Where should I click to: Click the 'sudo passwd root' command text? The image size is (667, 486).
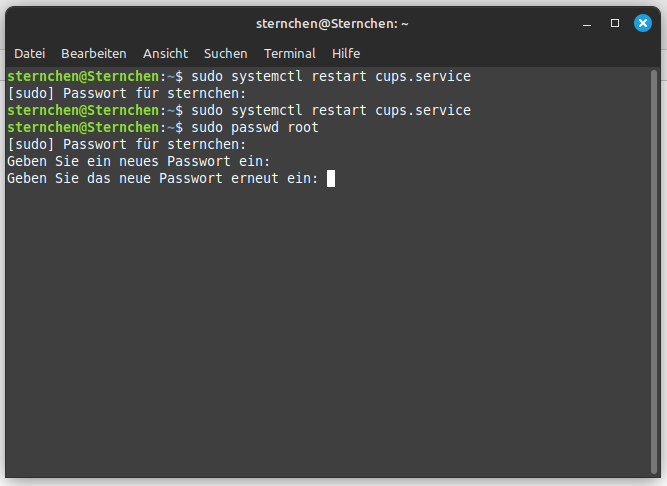coord(254,127)
